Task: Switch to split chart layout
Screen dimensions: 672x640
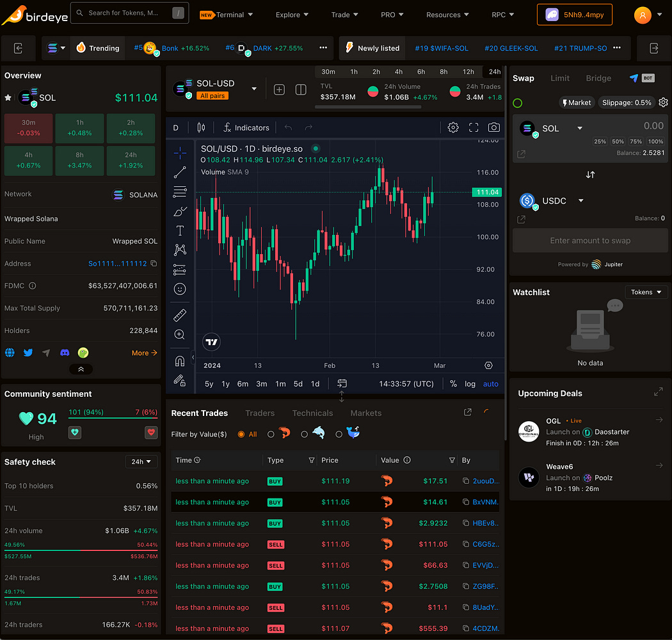Action: 301,90
